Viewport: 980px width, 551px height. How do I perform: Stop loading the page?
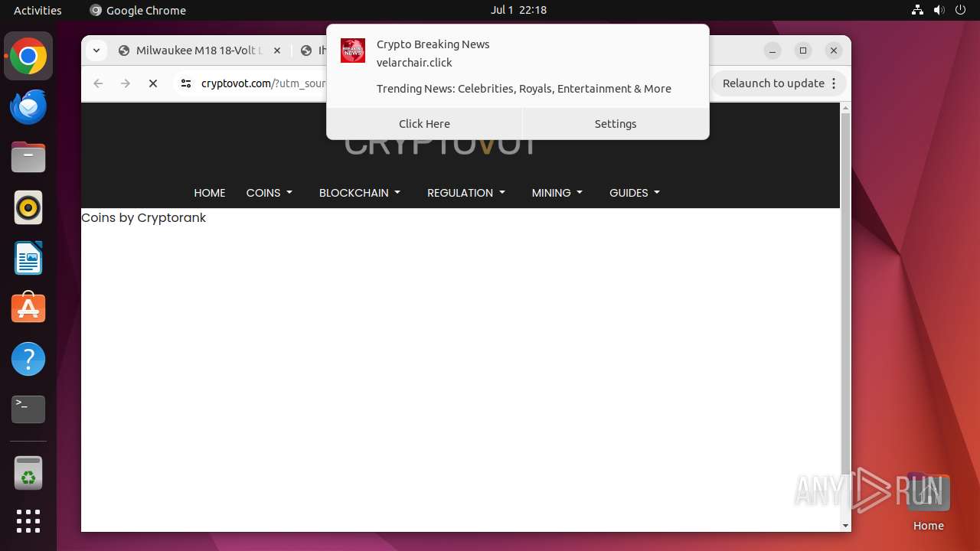(x=153, y=83)
